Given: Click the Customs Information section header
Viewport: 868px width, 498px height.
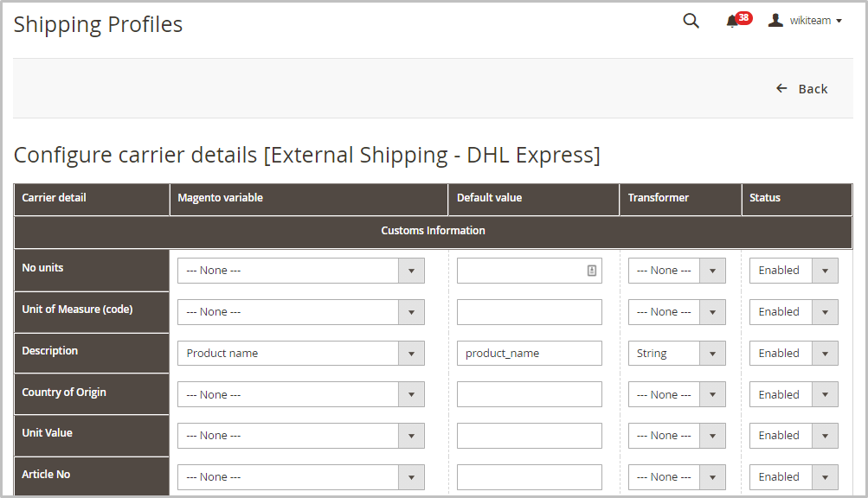Looking at the screenshot, I should click(433, 231).
